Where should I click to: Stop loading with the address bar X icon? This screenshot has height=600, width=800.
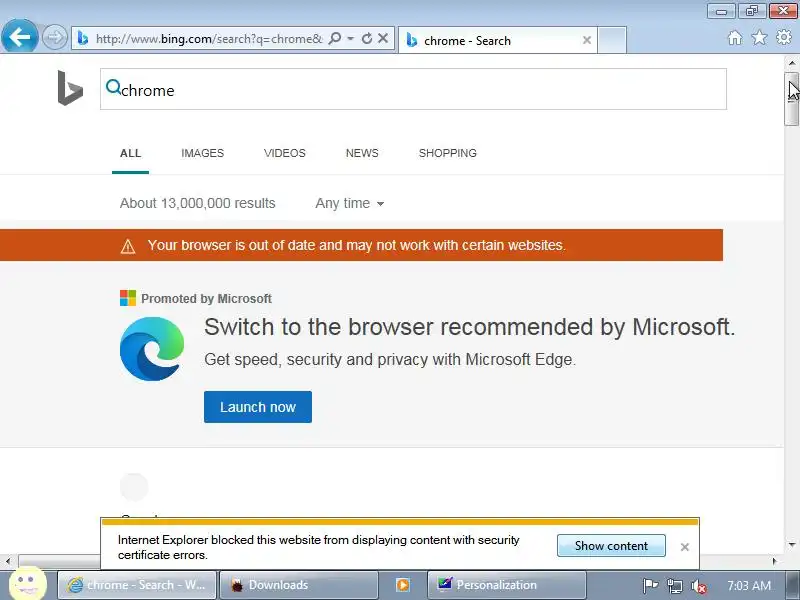click(x=383, y=38)
